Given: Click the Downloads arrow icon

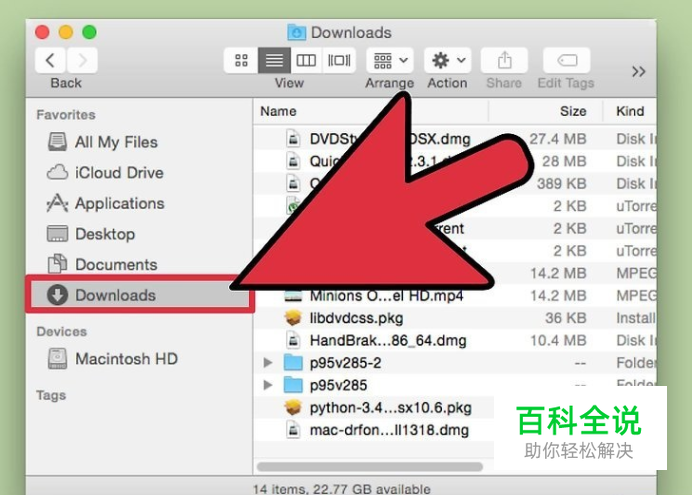Looking at the screenshot, I should (57, 295).
